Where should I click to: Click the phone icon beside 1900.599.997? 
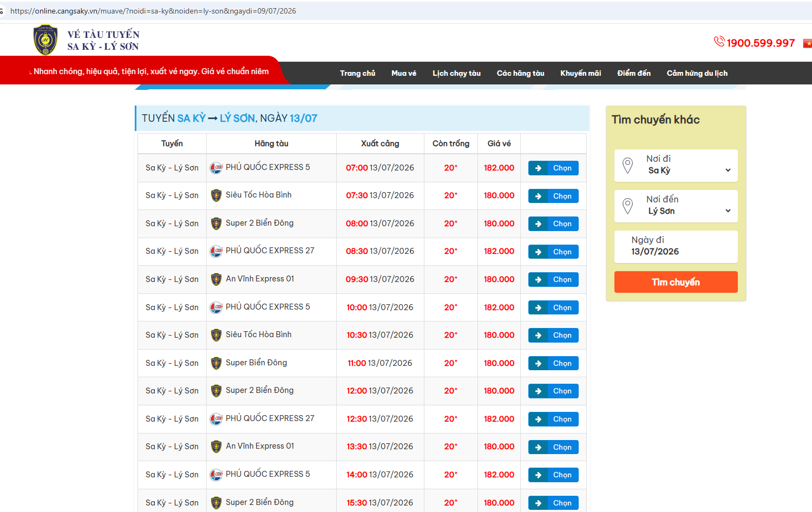click(719, 42)
